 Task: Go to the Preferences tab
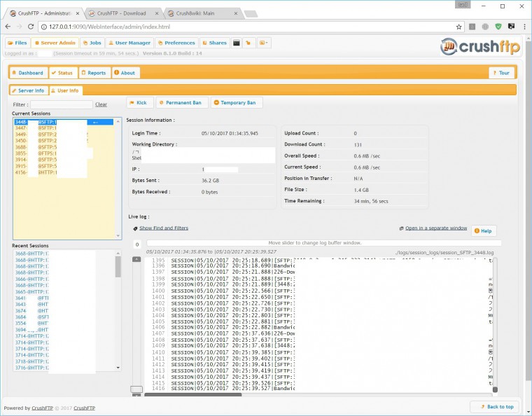176,43
